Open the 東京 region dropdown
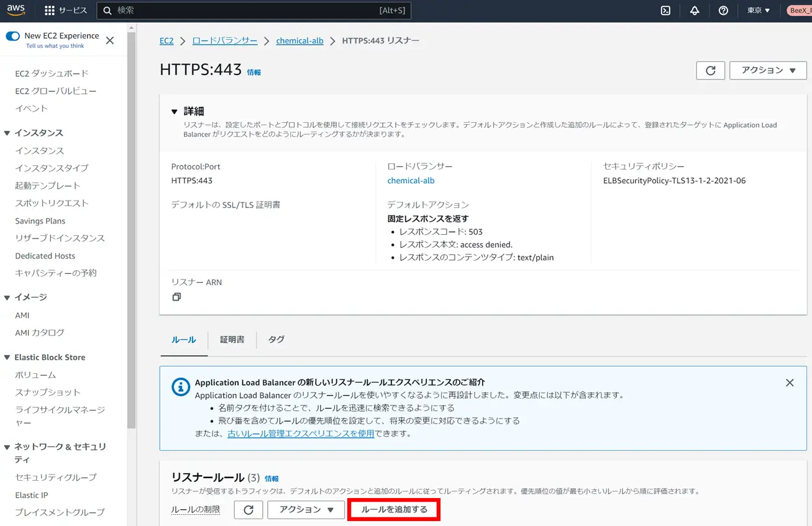 tap(759, 11)
